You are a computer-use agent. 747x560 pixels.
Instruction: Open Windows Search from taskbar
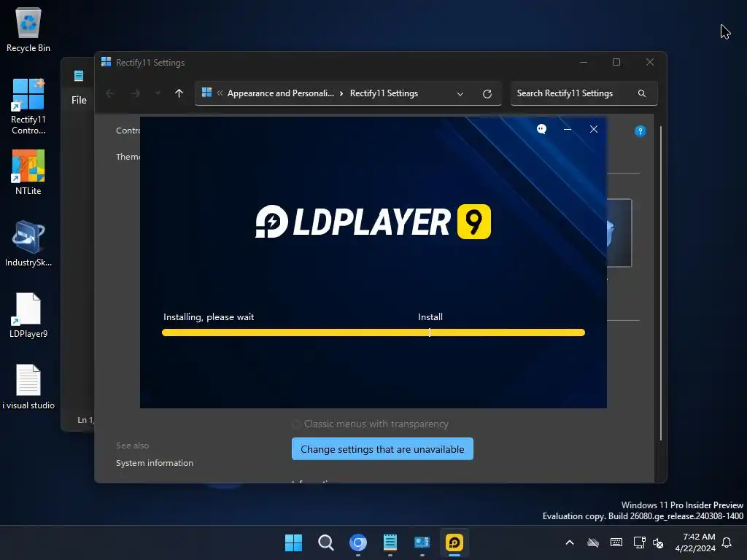tap(326, 542)
